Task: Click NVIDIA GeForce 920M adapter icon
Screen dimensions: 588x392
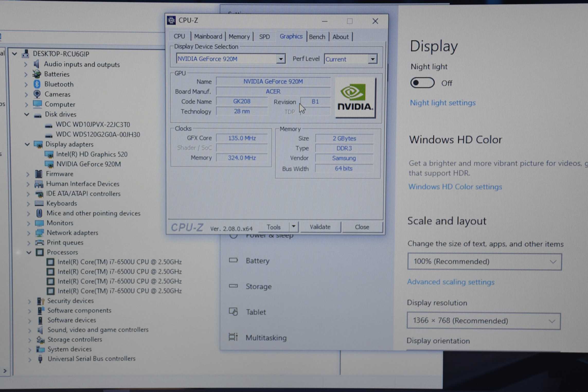Action: [49, 164]
